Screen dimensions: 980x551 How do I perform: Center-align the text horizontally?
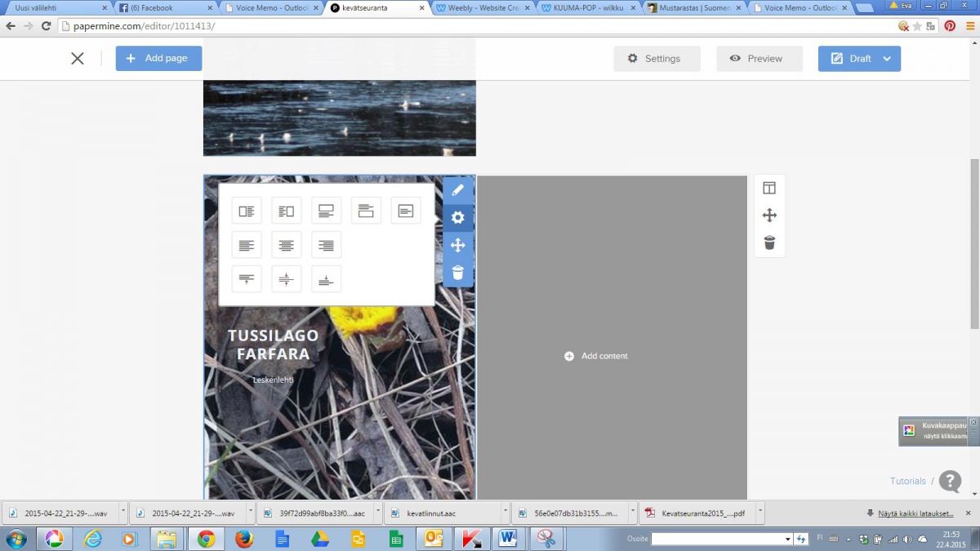[x=286, y=245]
